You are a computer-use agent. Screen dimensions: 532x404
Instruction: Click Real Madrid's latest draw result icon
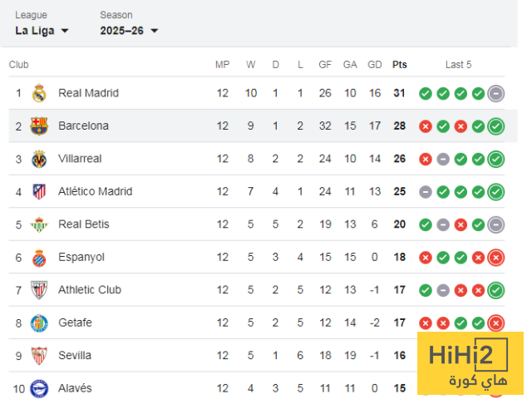496,93
